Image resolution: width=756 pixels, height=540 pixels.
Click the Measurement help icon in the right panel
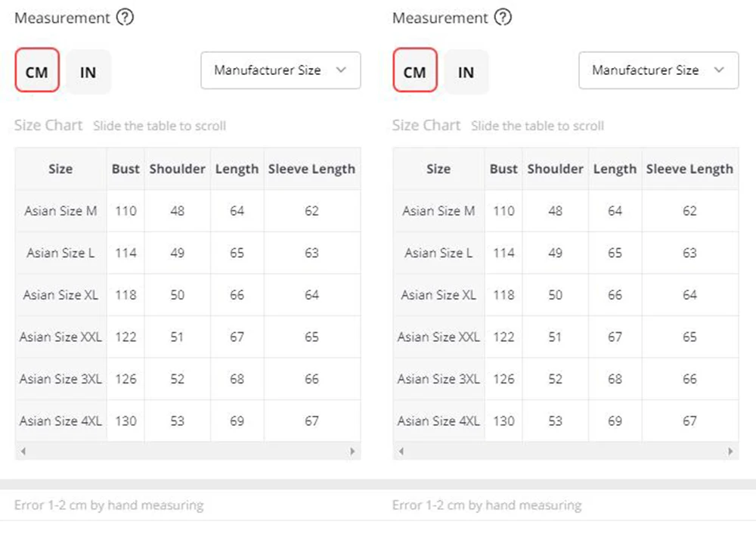(503, 17)
